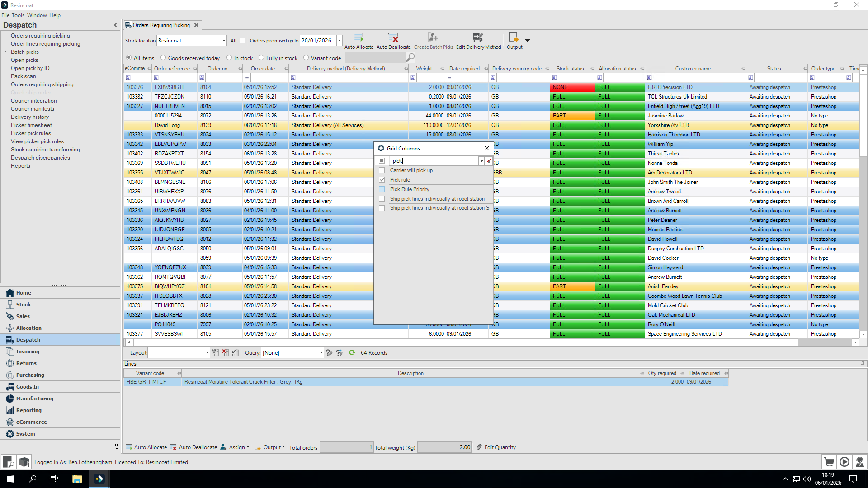The width and height of the screenshot is (868, 488).
Task: Open the Query dropdown list
Action: pyautogui.click(x=321, y=353)
